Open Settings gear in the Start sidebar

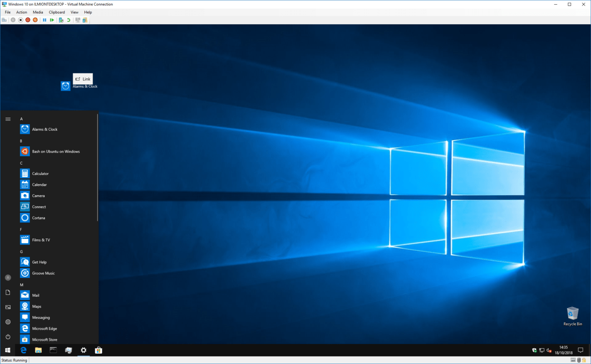(x=8, y=322)
